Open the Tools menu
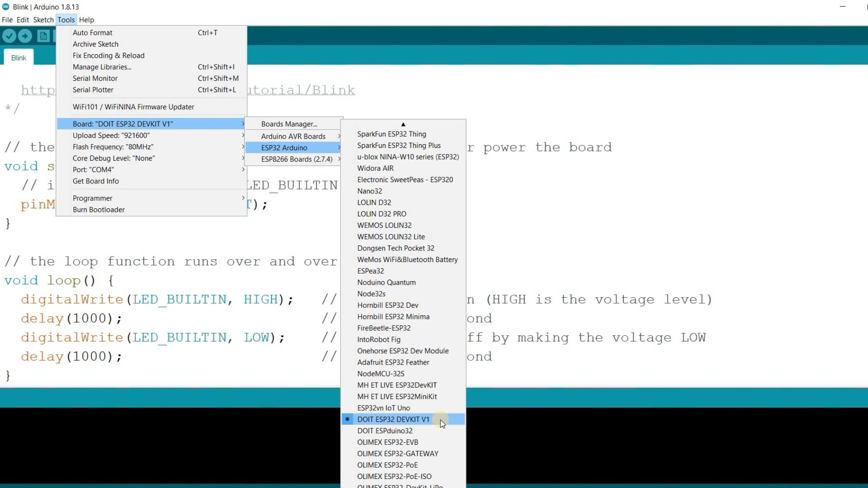This screenshot has height=488, width=868. pos(66,20)
